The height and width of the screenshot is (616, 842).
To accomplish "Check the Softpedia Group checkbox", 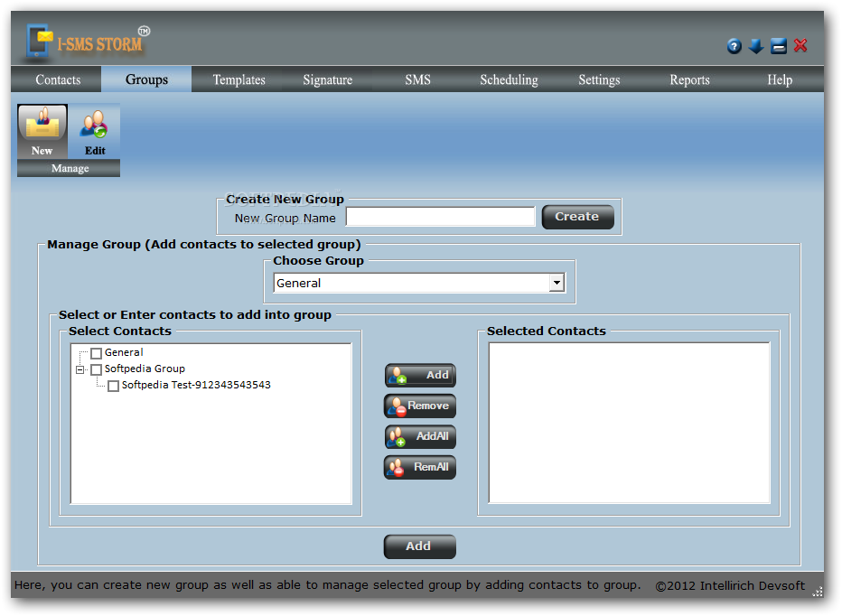I will coord(96,369).
